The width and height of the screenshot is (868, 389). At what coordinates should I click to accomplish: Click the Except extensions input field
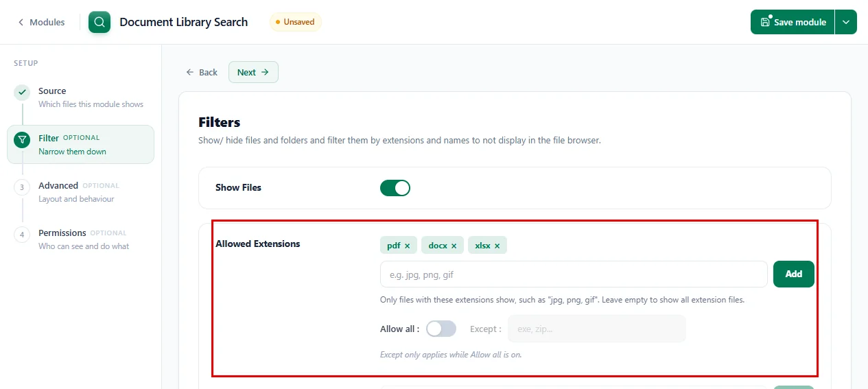tap(597, 329)
